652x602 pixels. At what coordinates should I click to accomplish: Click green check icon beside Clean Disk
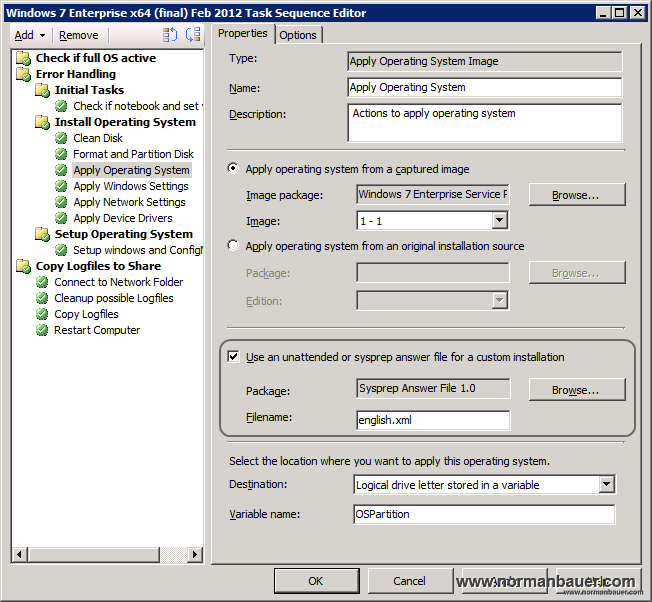point(61,138)
